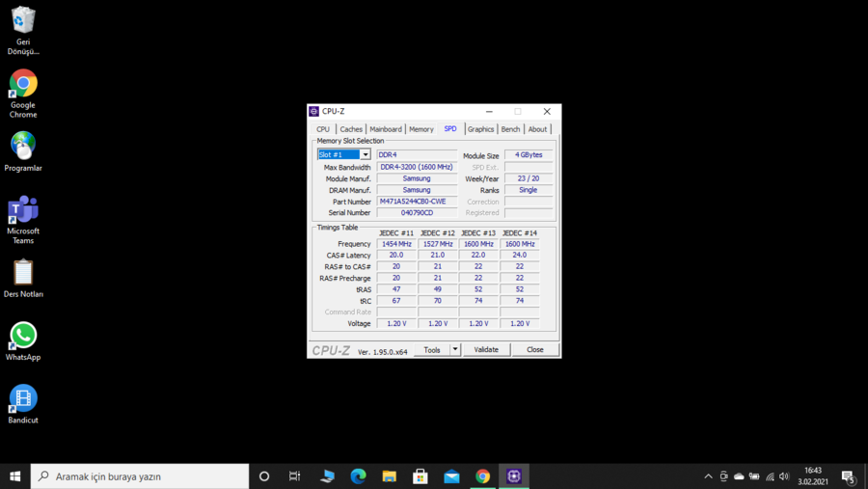Click the Validate button
The image size is (868, 489).
[x=486, y=349]
